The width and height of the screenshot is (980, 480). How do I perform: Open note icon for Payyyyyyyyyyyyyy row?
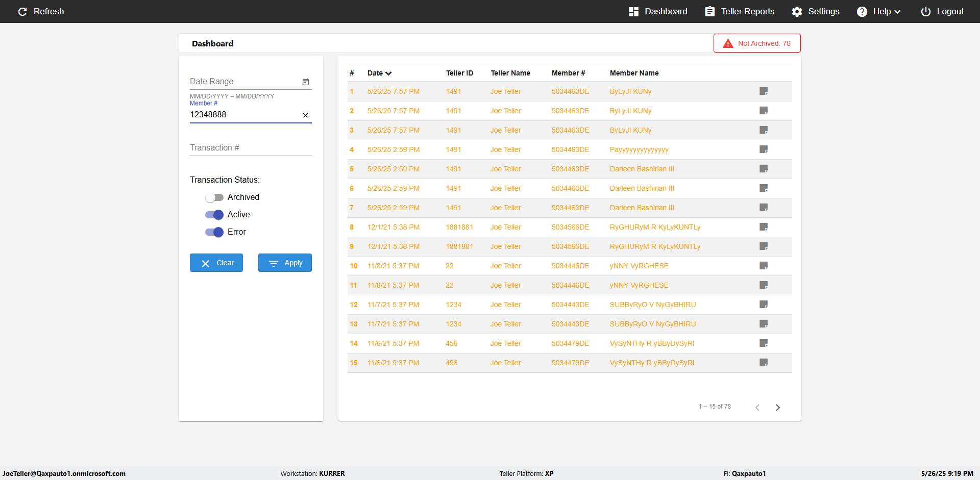[764, 149]
